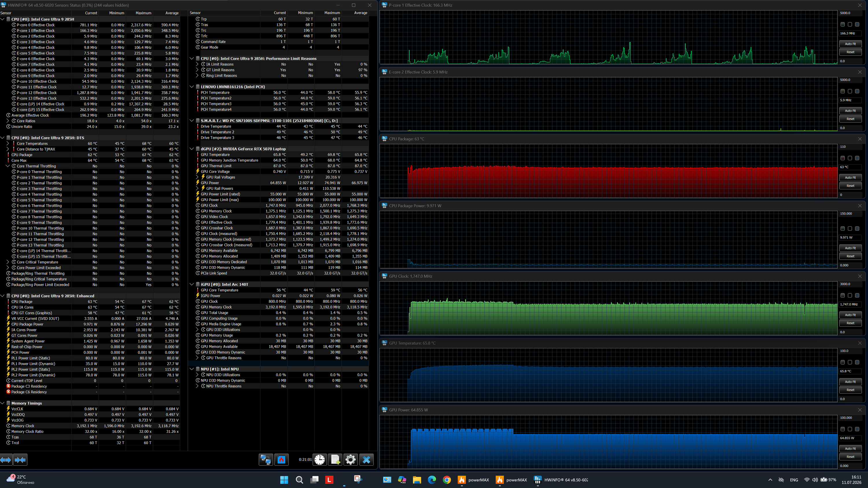Image resolution: width=868 pixels, height=488 pixels.
Task: Click the collapse columns arrows icon
Action: (x=20, y=460)
